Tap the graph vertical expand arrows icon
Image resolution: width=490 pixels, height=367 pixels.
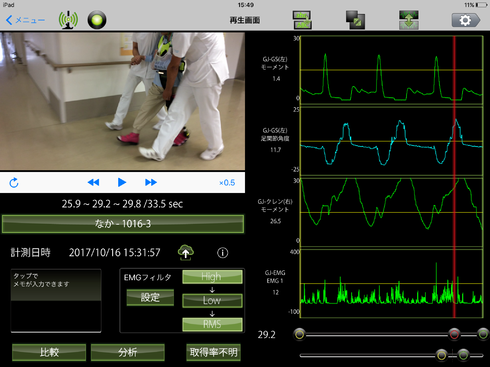pyautogui.click(x=409, y=20)
